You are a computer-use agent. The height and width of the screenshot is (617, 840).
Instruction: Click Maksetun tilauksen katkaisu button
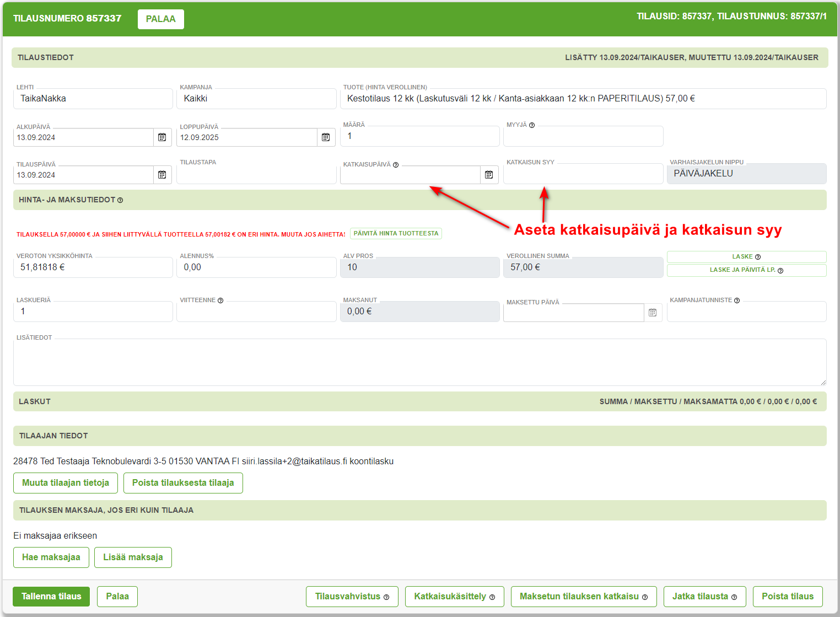[584, 597]
